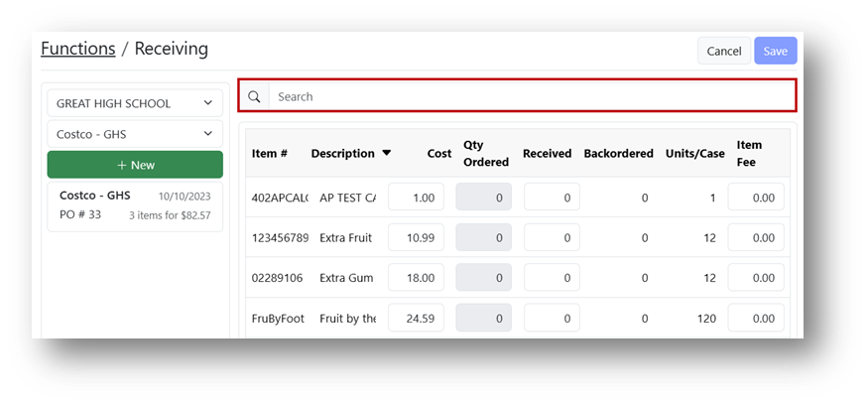The image size is (868, 403).
Task: Click the Cost field showing 10.99
Action: pos(416,237)
